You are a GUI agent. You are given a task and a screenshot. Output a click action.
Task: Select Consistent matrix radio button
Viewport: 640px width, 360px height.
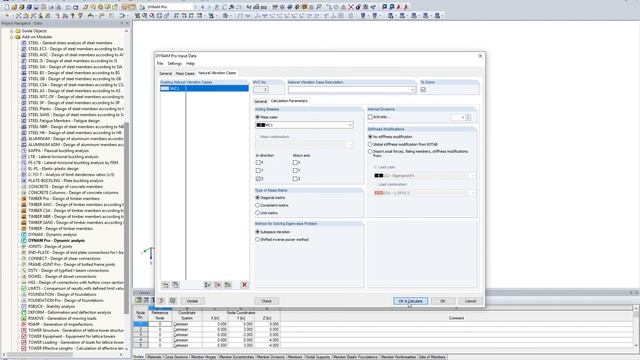(x=258, y=205)
